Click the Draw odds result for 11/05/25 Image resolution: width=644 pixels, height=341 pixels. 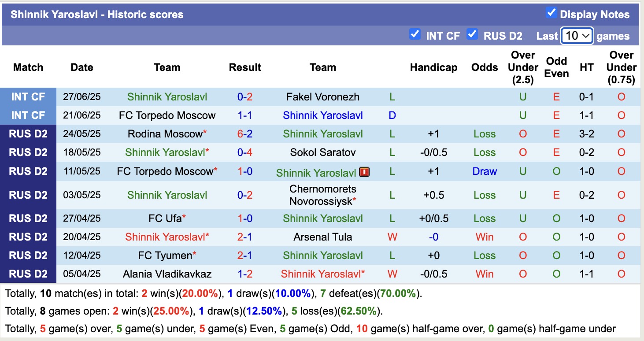coord(485,171)
